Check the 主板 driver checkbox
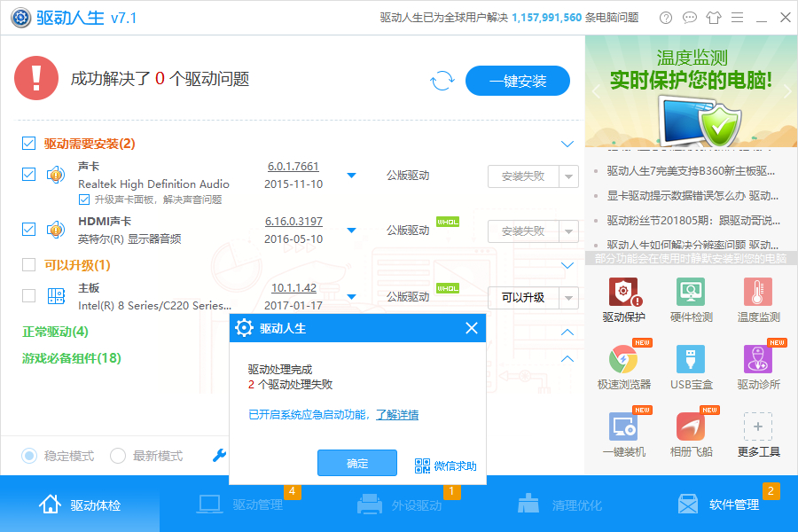798x532 pixels. pos(28,296)
